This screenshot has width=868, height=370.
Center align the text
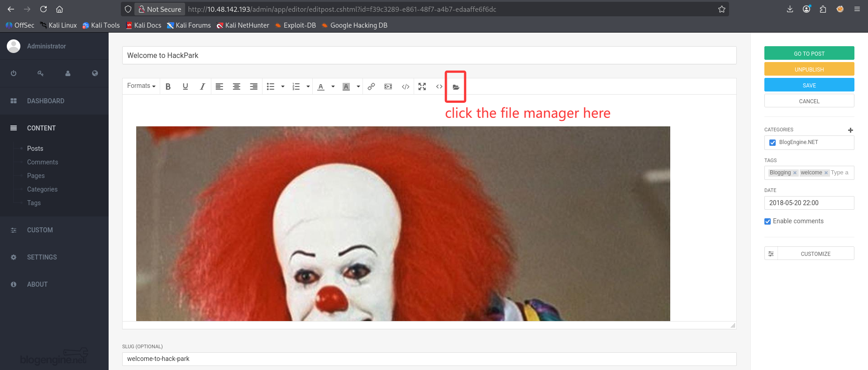[237, 86]
